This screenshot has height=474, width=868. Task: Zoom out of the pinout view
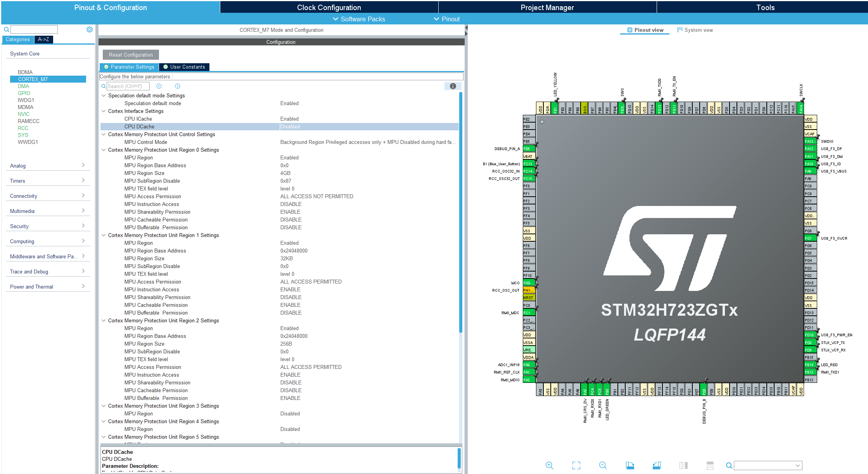pyautogui.click(x=603, y=465)
